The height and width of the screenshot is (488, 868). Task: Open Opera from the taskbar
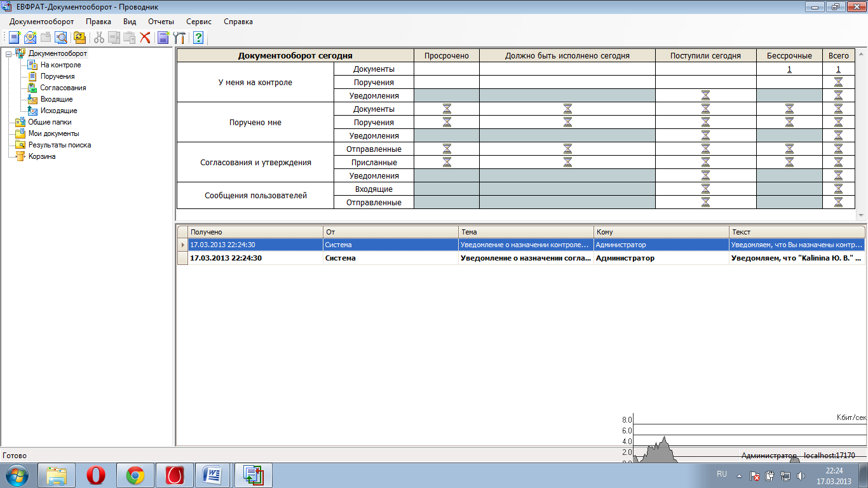(96, 475)
